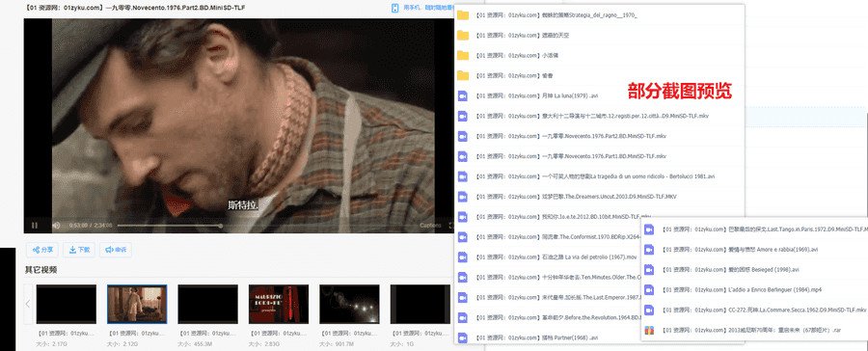The image size is (868, 351).
Task: Open the 901.7M video thumbnail
Action: pyautogui.click(x=349, y=304)
